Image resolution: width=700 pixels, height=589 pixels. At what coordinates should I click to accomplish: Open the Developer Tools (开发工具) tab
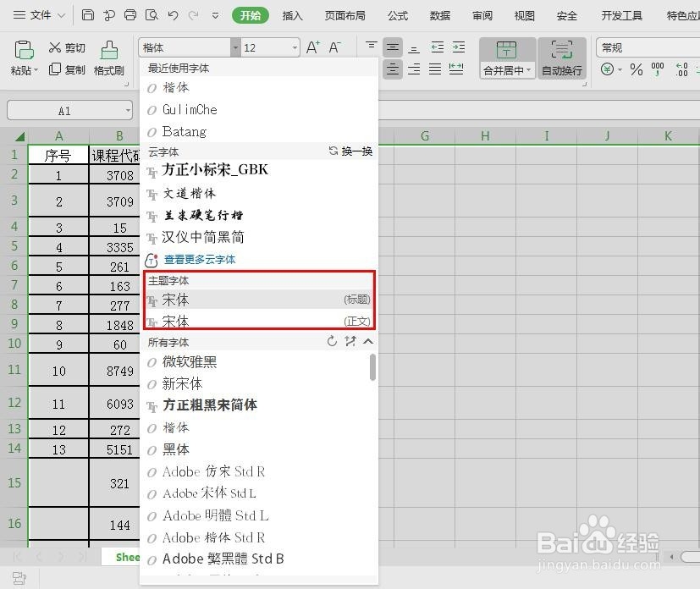click(622, 15)
